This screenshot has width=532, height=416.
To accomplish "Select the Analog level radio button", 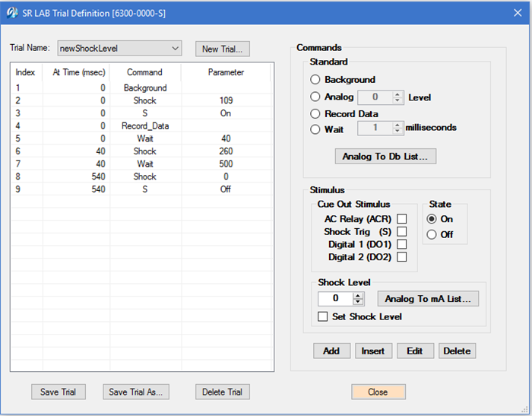I will tap(315, 97).
